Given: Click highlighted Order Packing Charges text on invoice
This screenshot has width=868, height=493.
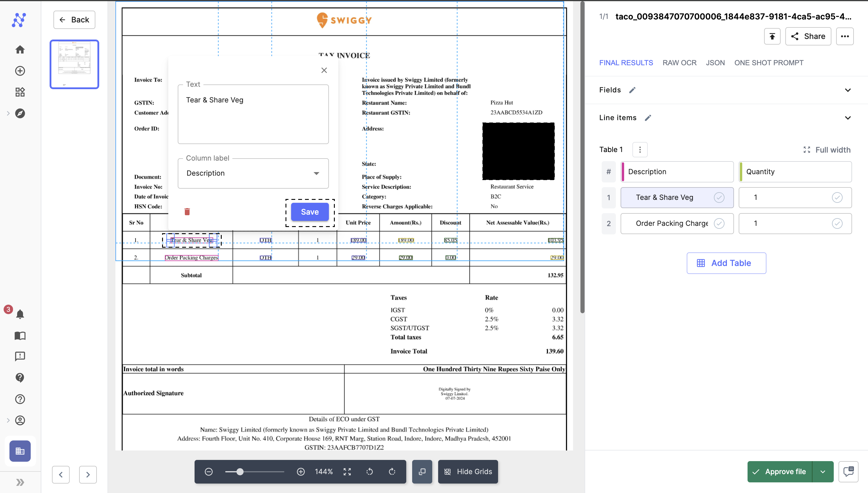Looking at the screenshot, I should [191, 258].
